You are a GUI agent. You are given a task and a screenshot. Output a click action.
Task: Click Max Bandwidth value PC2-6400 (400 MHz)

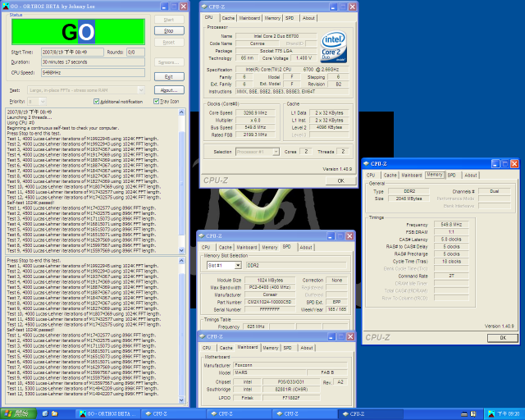270,287
